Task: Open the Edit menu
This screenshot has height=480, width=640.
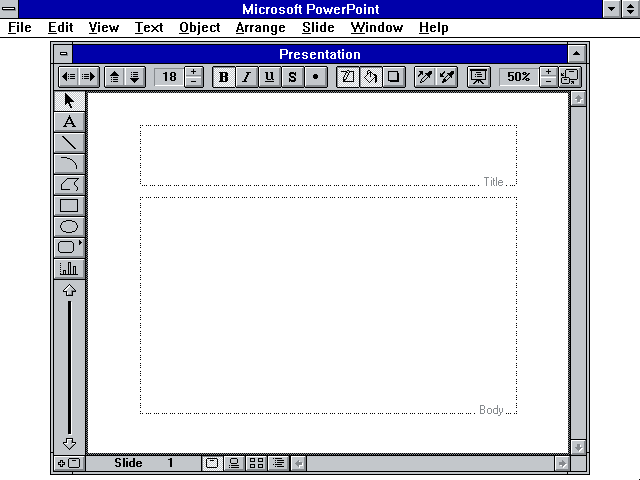Action: click(x=60, y=27)
